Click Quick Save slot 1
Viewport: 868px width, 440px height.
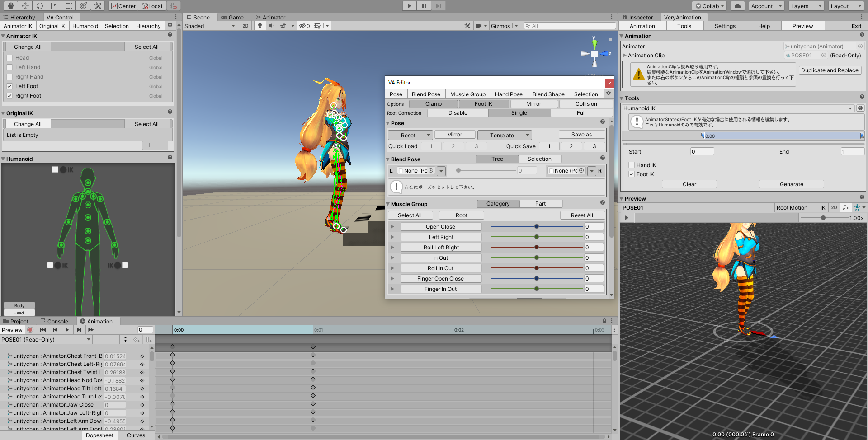(x=549, y=146)
